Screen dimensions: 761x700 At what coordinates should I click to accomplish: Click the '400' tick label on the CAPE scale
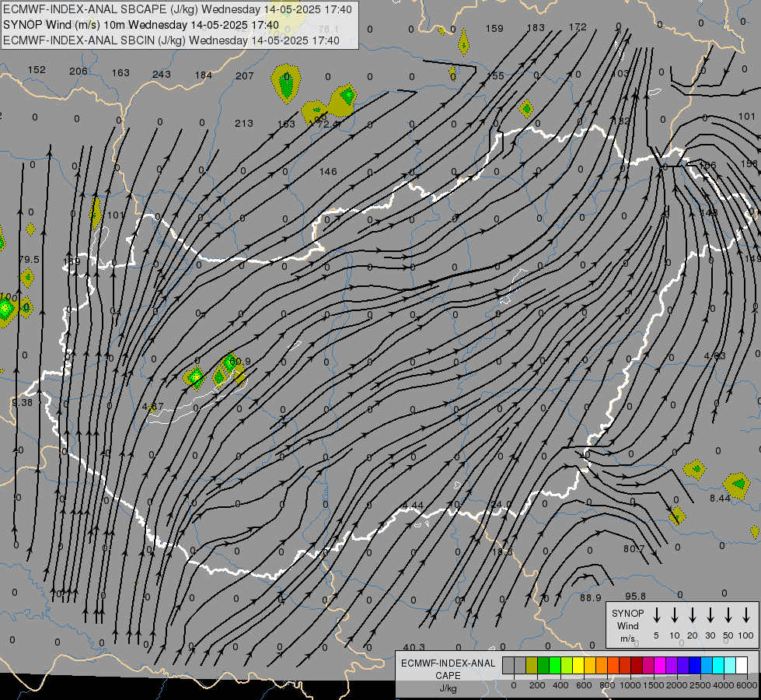560,685
